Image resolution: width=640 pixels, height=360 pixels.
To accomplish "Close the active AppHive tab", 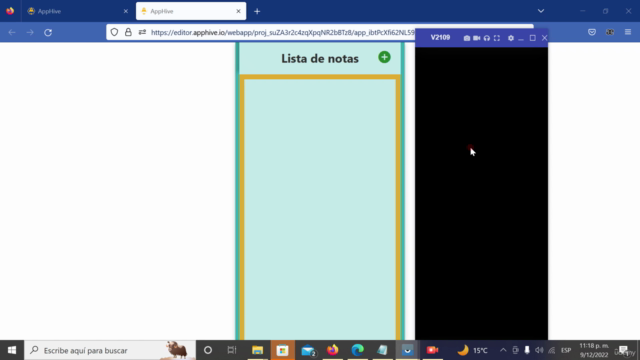I will click(x=238, y=11).
